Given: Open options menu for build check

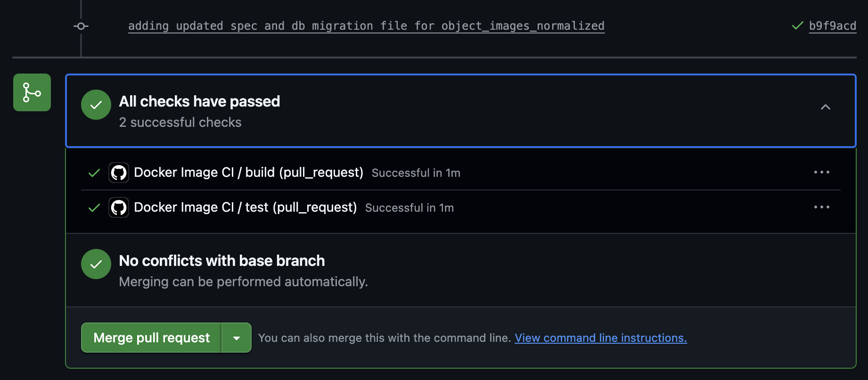Looking at the screenshot, I should [822, 172].
